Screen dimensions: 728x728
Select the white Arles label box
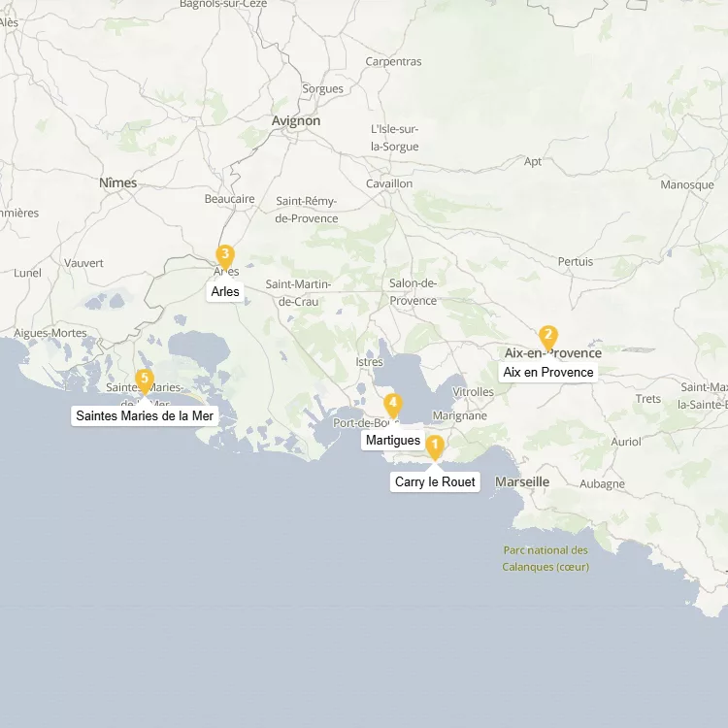pyautogui.click(x=225, y=291)
